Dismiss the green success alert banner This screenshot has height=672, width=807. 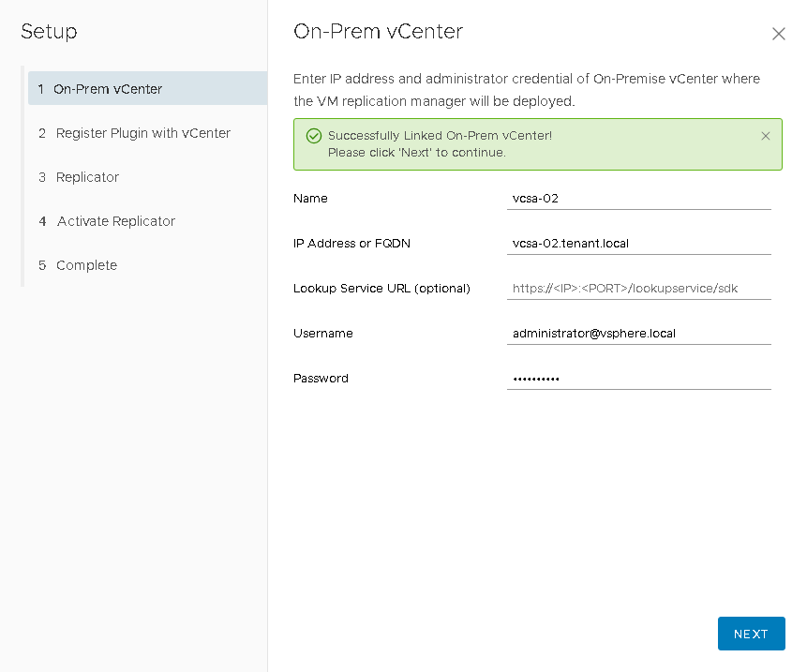coord(766,136)
